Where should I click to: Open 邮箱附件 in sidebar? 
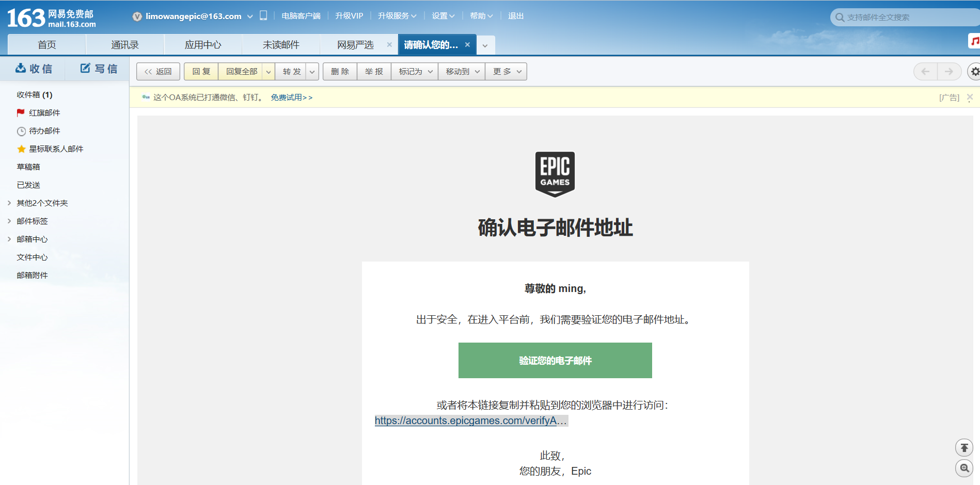[32, 276]
